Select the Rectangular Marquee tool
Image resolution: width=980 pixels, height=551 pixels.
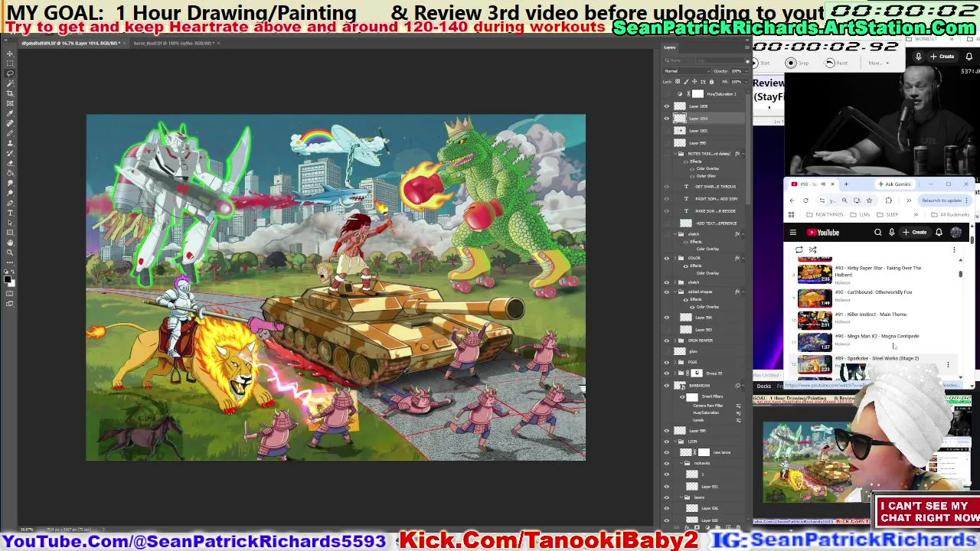[x=10, y=63]
